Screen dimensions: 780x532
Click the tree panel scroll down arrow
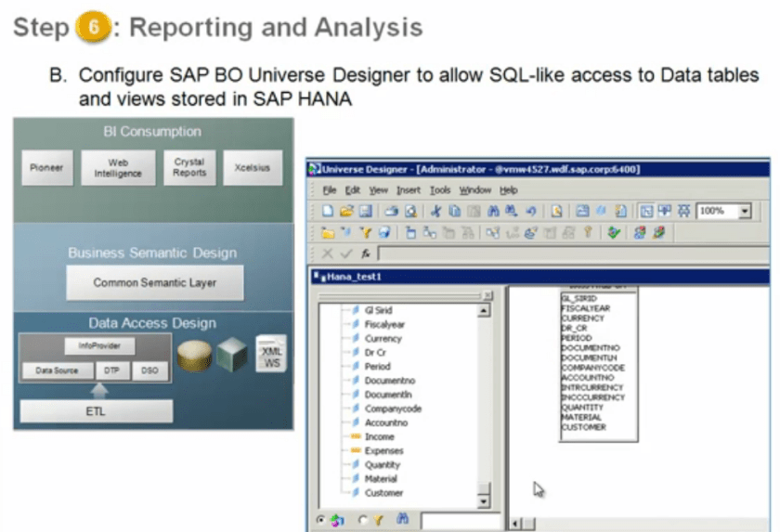(483, 502)
